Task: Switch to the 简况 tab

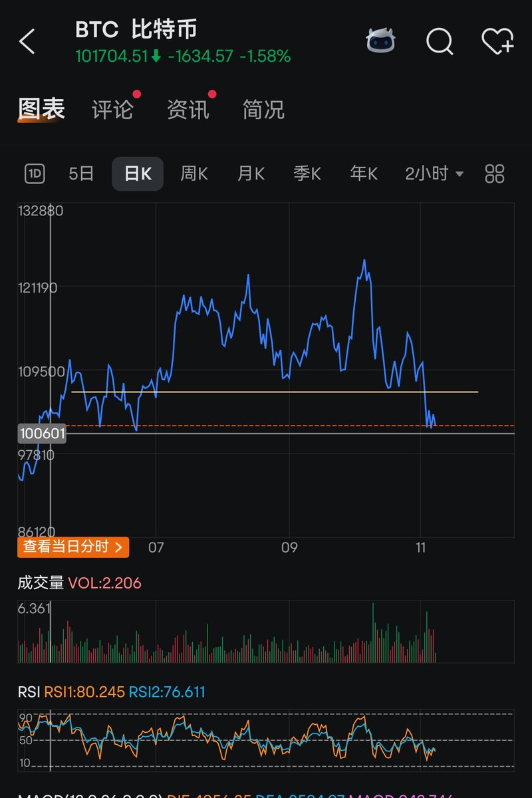Action: 263,110
